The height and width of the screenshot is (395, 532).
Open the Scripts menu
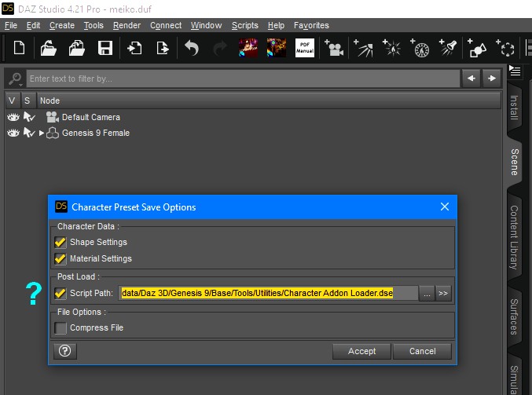tap(245, 25)
